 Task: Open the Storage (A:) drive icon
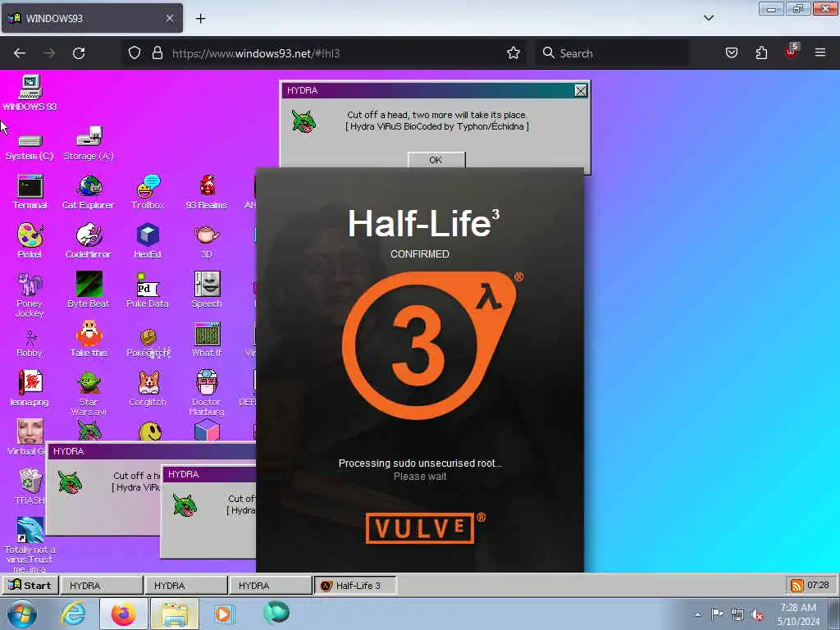point(89,144)
